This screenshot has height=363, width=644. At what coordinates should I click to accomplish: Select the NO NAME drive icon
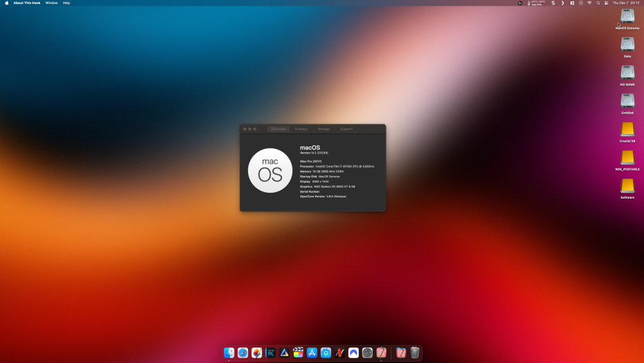(x=627, y=73)
